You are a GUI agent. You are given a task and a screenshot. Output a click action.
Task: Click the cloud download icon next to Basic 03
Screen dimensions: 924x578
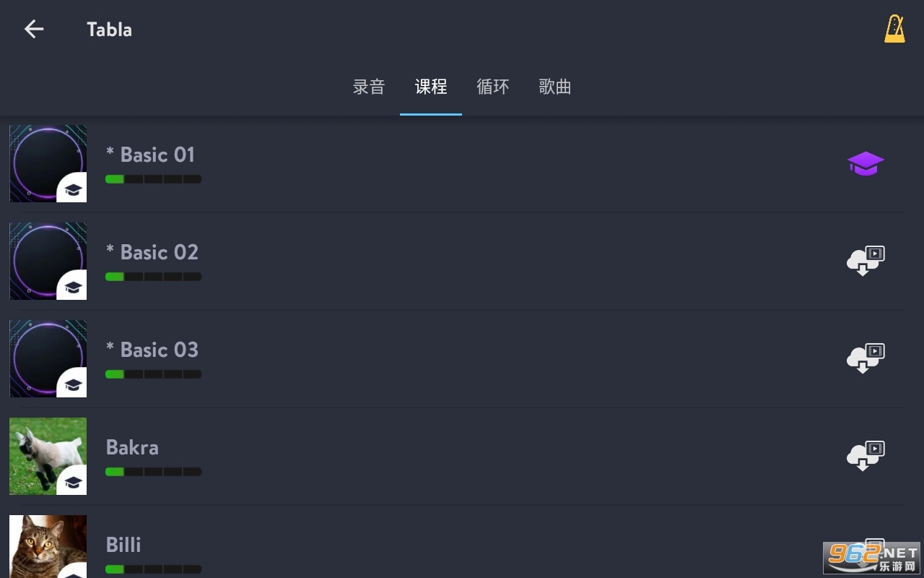coord(864,358)
